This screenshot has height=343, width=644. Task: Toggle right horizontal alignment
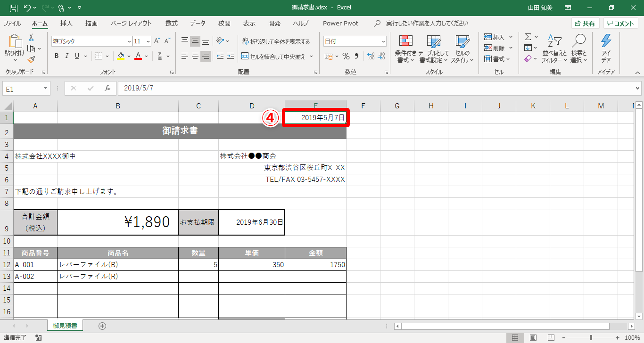[x=206, y=56]
